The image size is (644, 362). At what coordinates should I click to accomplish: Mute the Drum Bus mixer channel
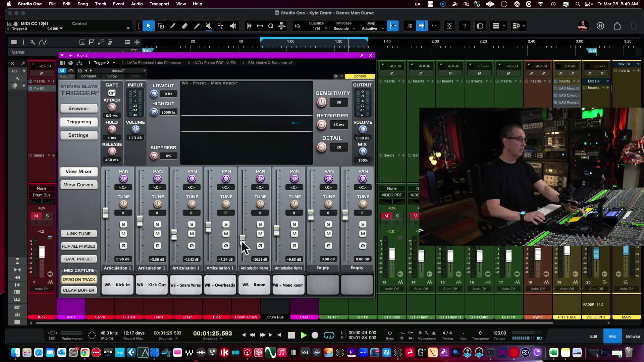click(36, 216)
